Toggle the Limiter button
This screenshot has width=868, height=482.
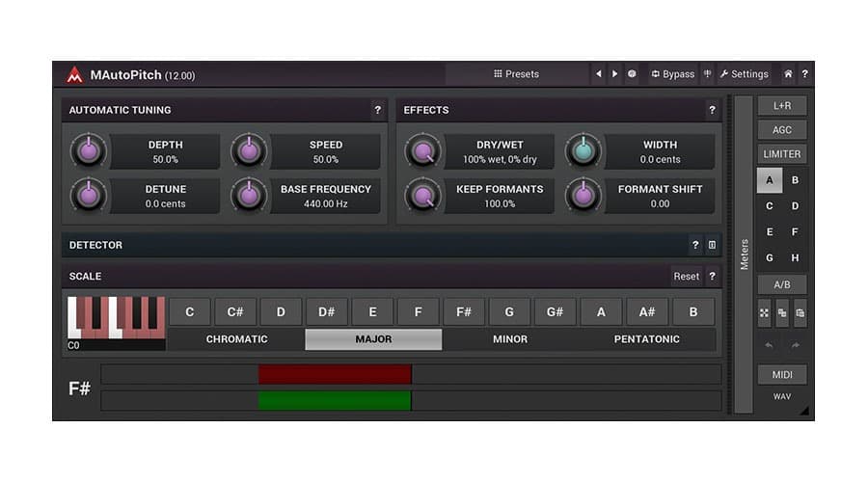point(782,154)
